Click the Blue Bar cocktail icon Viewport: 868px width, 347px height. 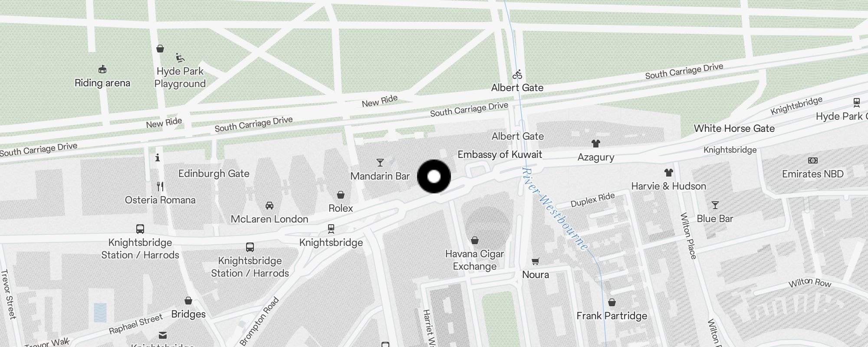point(715,205)
